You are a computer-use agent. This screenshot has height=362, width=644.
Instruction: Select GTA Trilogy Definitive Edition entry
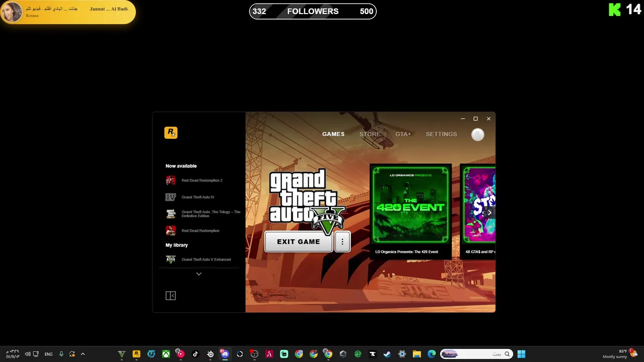tap(203, 214)
